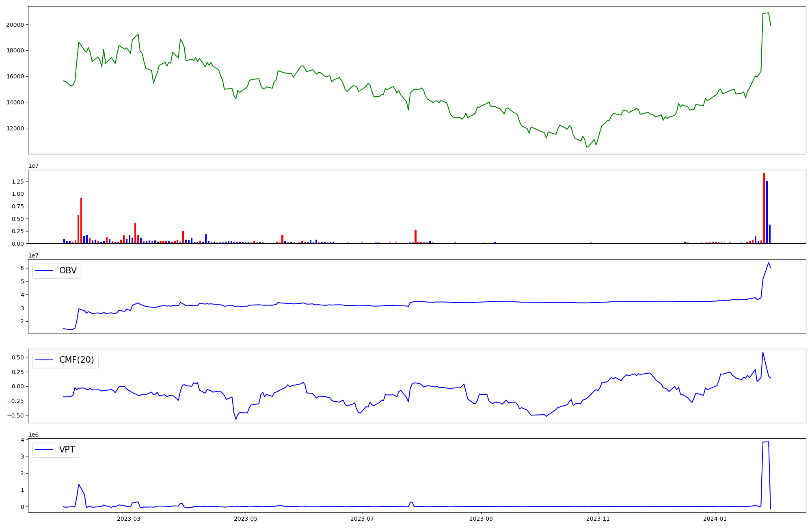This screenshot has width=812, height=528.
Task: Click the 1.25 volume axis tick label
Action: [x=18, y=182]
